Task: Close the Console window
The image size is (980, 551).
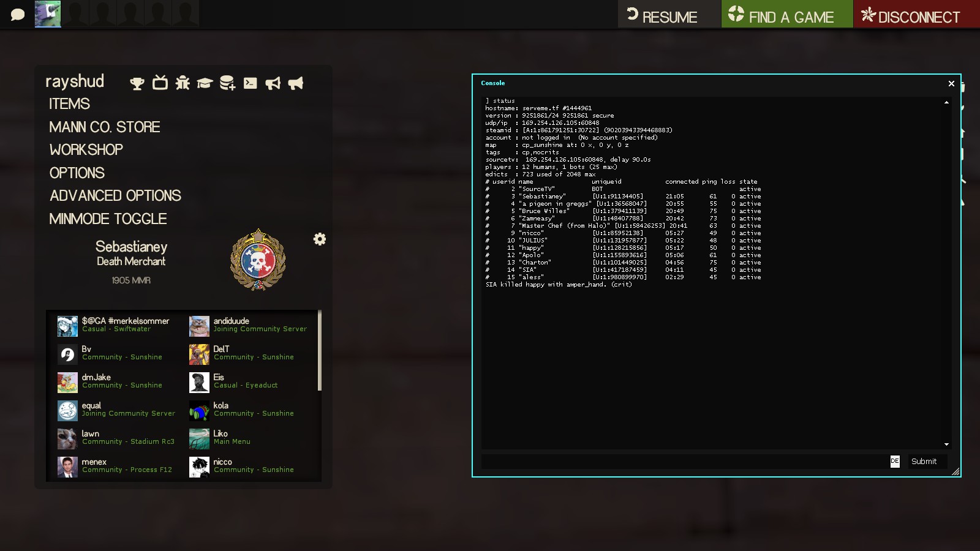Action: [x=951, y=84]
